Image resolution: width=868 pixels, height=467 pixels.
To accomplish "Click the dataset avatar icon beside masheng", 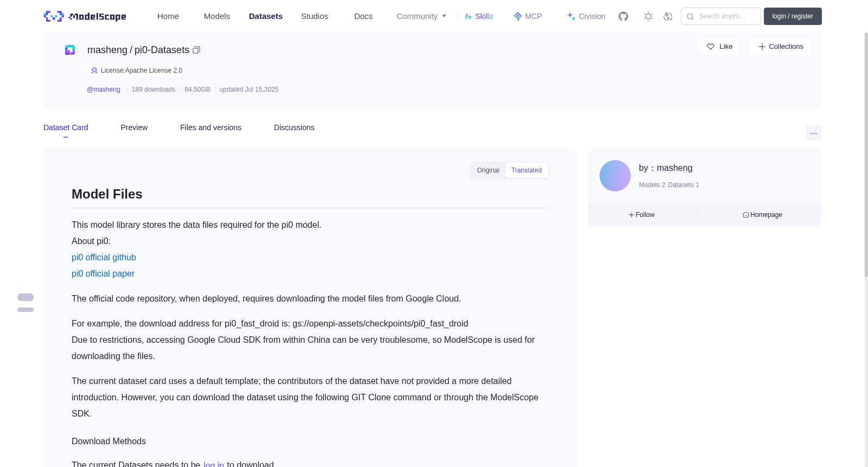I will (x=70, y=50).
